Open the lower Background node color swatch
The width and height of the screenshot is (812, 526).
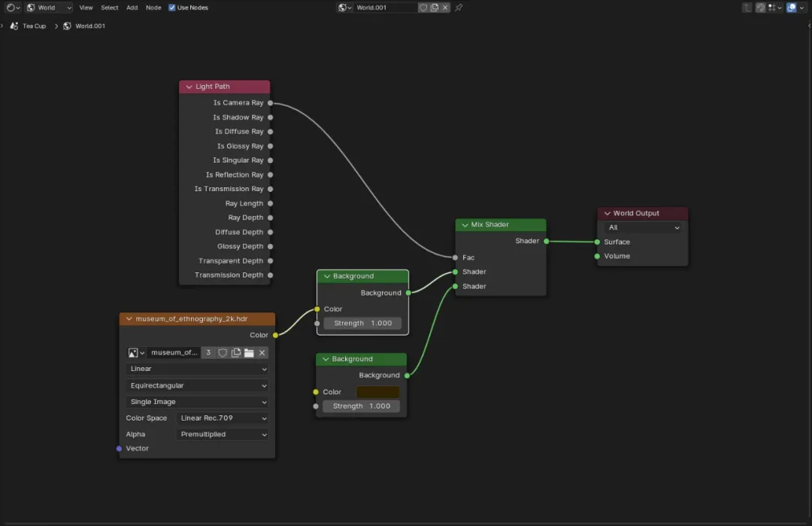378,392
